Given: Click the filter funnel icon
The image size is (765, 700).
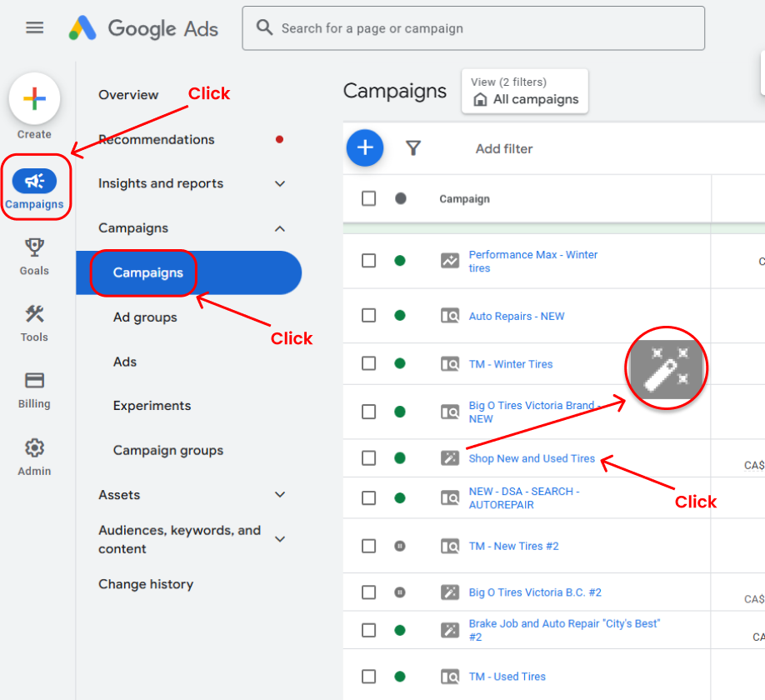Looking at the screenshot, I should 412,148.
